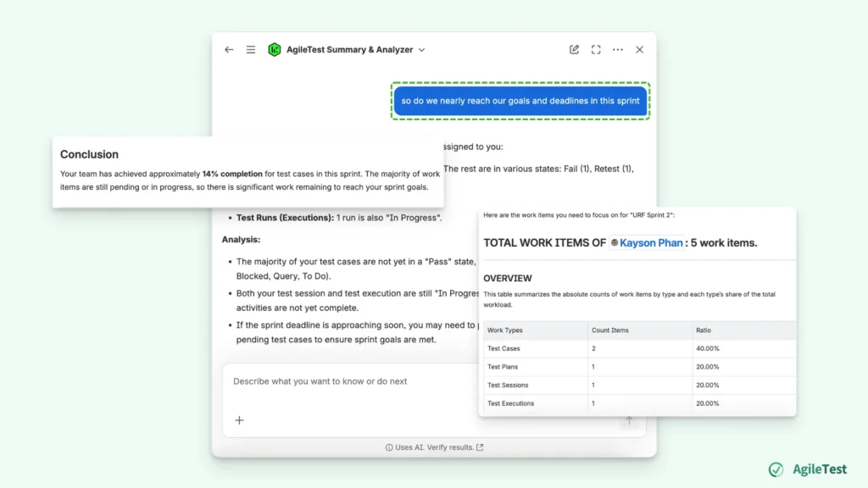
Task: Go back with the left arrow icon
Action: point(229,50)
